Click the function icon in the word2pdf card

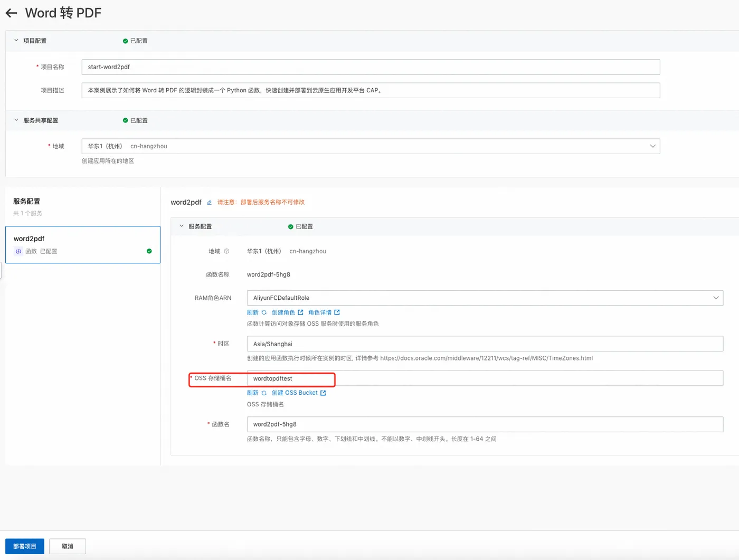pyautogui.click(x=18, y=251)
